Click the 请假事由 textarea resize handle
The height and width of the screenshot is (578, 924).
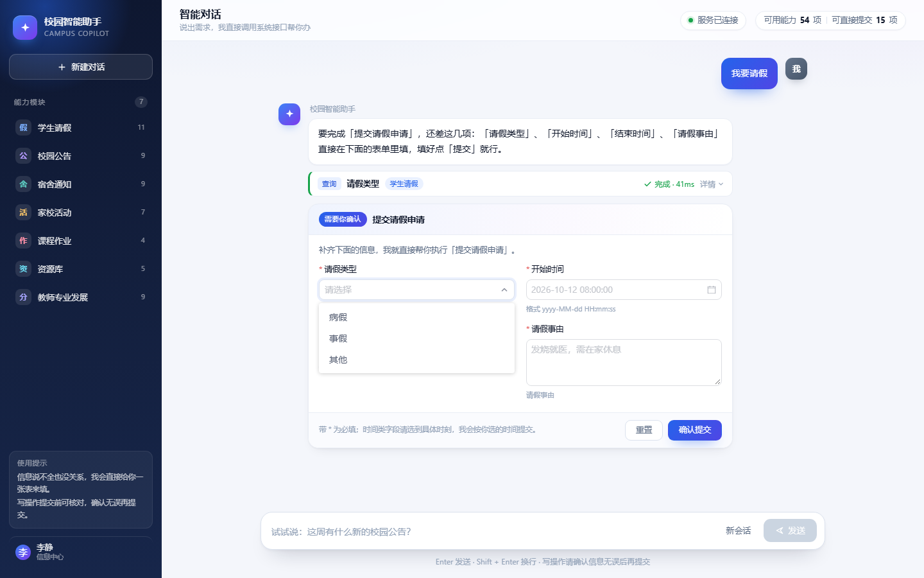click(x=717, y=381)
